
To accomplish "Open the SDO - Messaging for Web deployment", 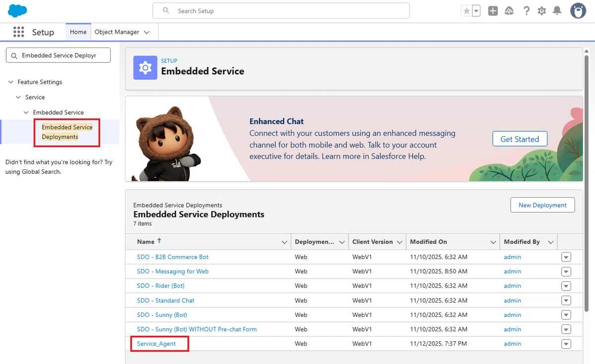I will tap(173, 271).
